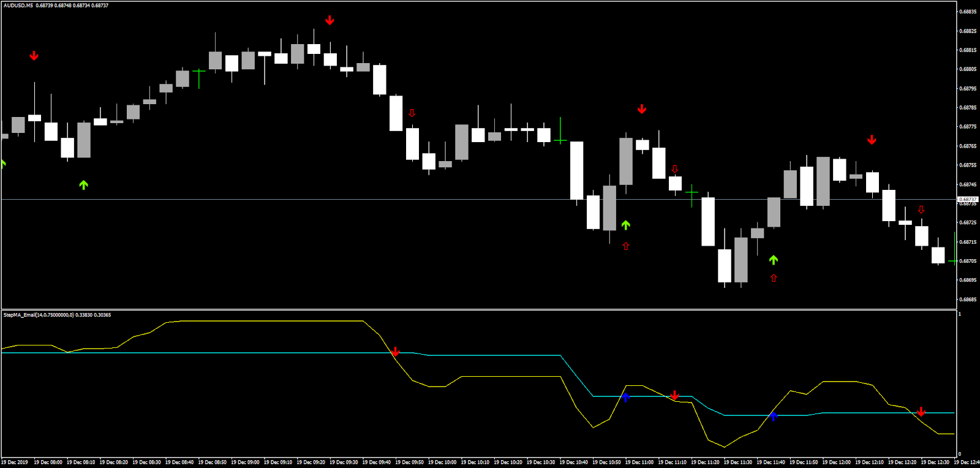Click the indicator scale value 0

pos(960,454)
